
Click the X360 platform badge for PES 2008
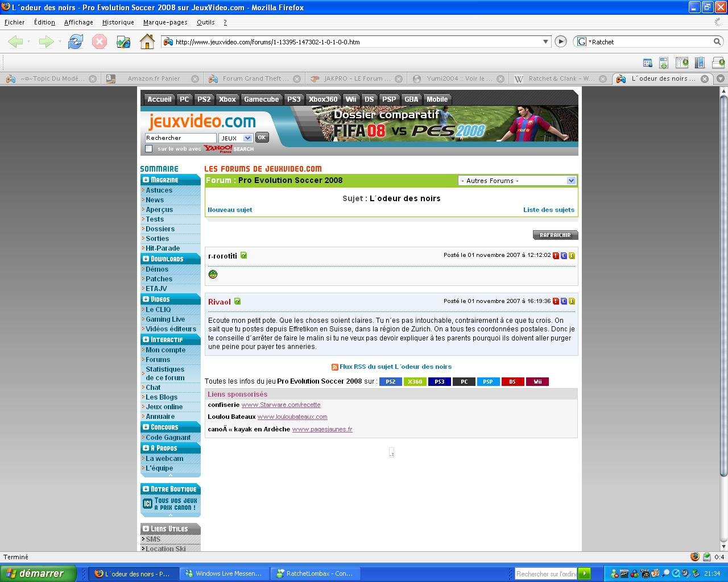415,382
